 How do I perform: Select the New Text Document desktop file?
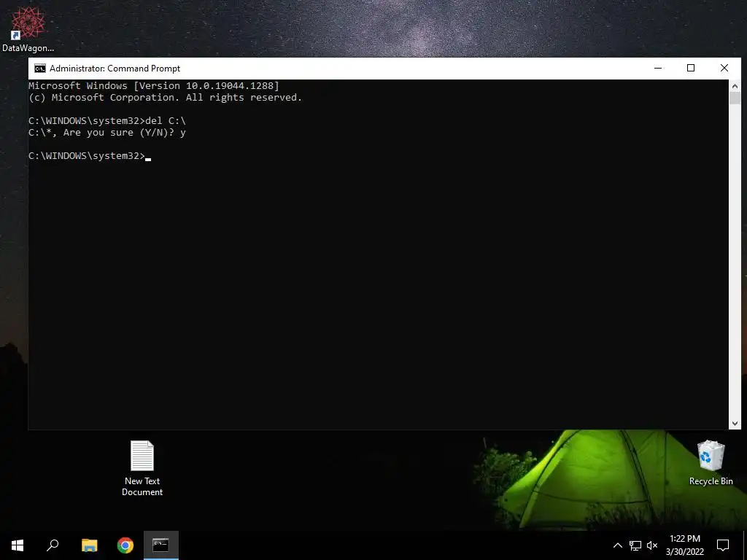click(142, 468)
